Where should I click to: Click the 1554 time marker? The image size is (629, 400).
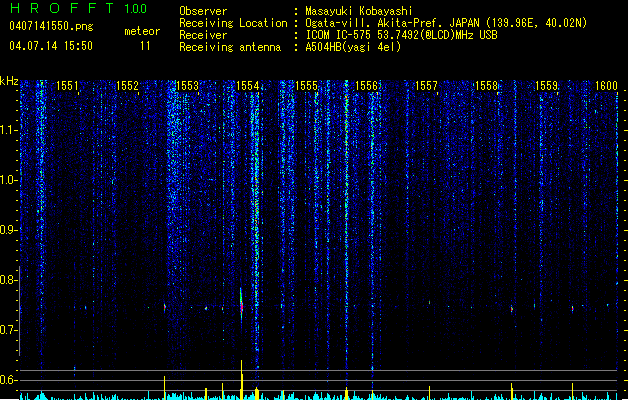(248, 86)
